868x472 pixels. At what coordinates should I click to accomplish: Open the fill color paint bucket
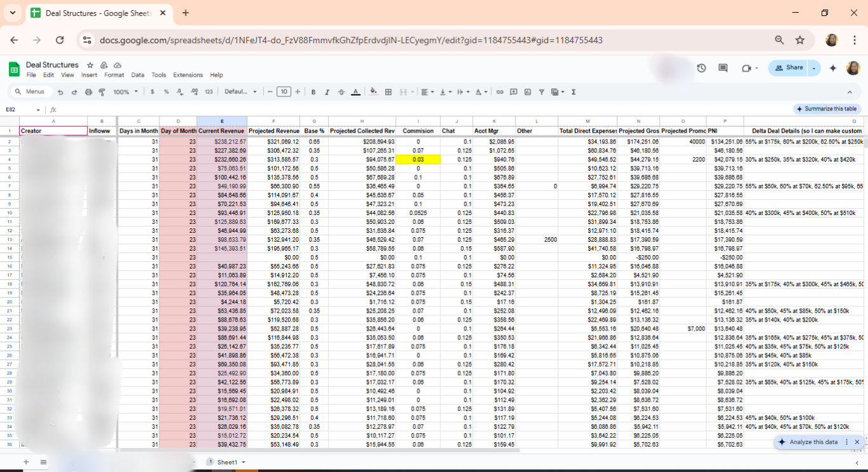click(374, 92)
